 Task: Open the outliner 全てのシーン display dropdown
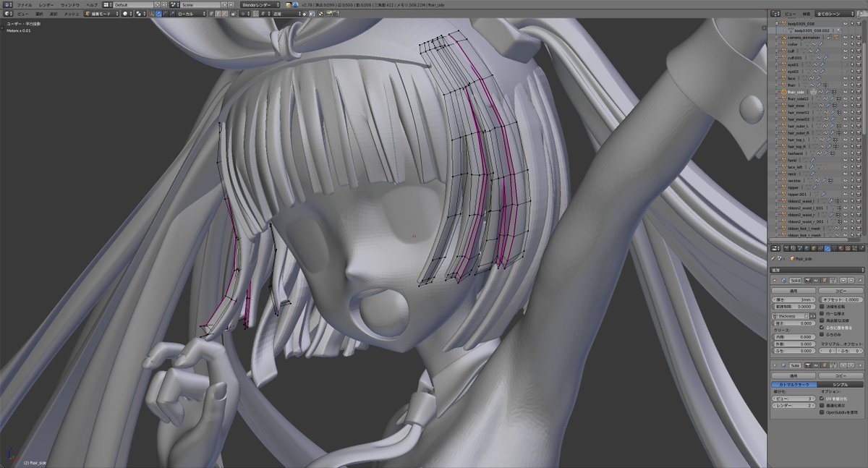(x=834, y=14)
